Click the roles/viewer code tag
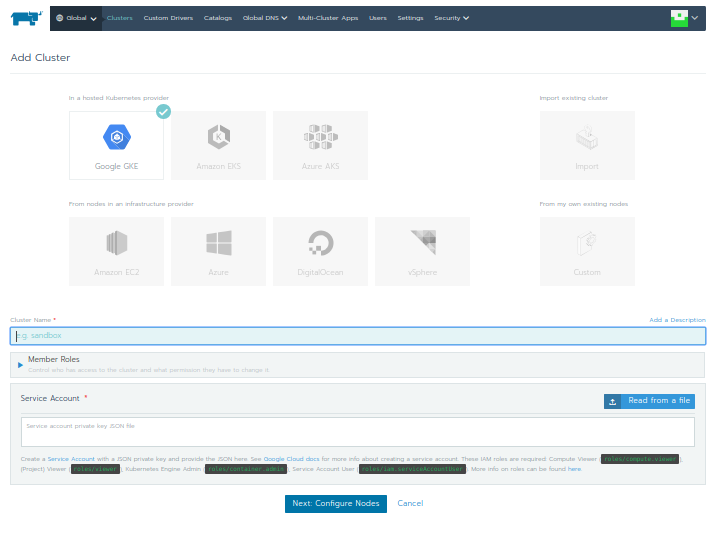 [96, 469]
